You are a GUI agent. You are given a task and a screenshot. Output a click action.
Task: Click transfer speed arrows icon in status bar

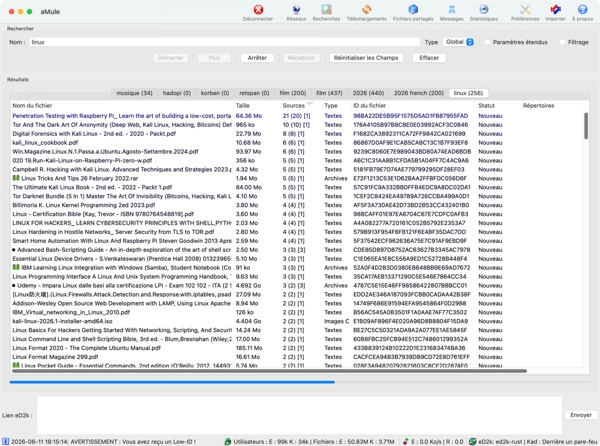[x=405, y=441]
